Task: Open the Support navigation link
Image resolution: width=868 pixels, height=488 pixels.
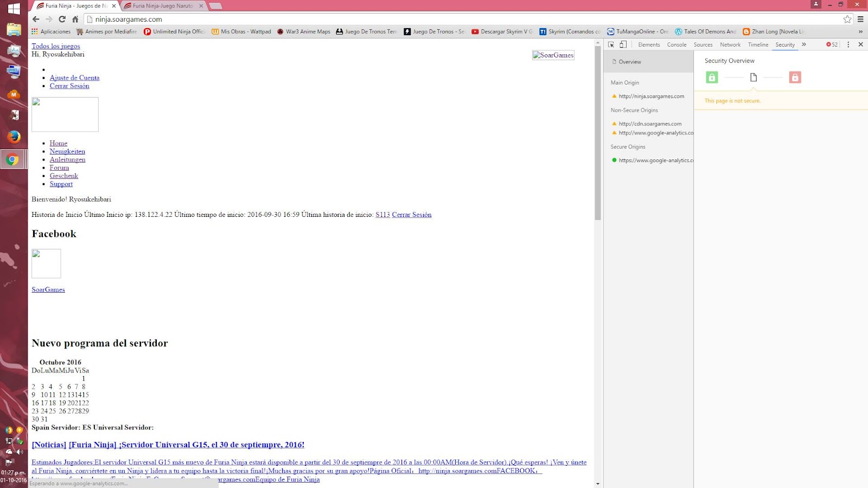Action: pyautogui.click(x=61, y=184)
